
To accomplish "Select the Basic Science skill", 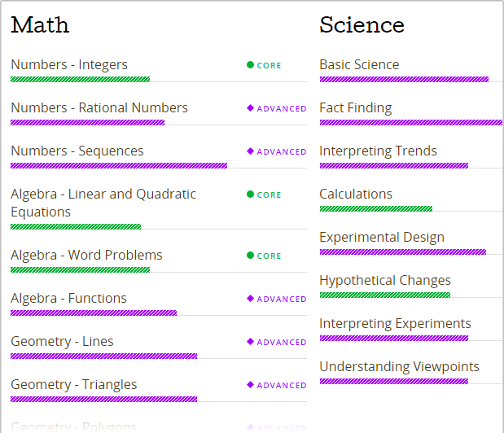I will pos(359,64).
